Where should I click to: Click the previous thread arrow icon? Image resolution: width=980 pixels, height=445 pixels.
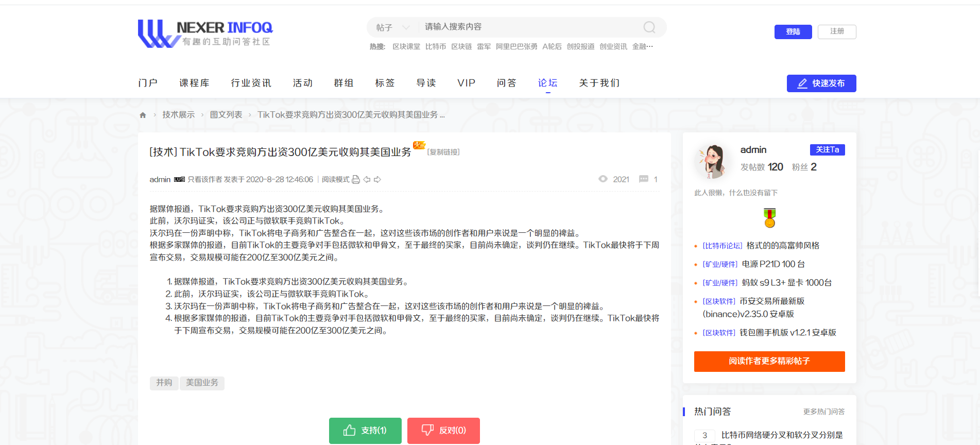click(367, 179)
